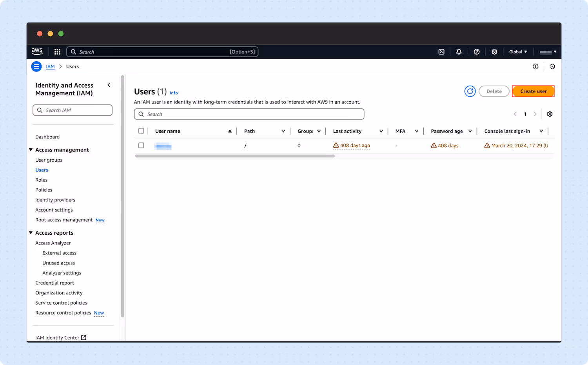The height and width of the screenshot is (365, 588).
Task: Check the checkbox for the listed user
Action: coord(141,145)
